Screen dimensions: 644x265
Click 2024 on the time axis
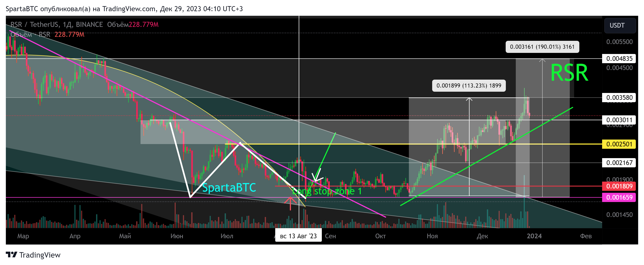tap(534, 236)
